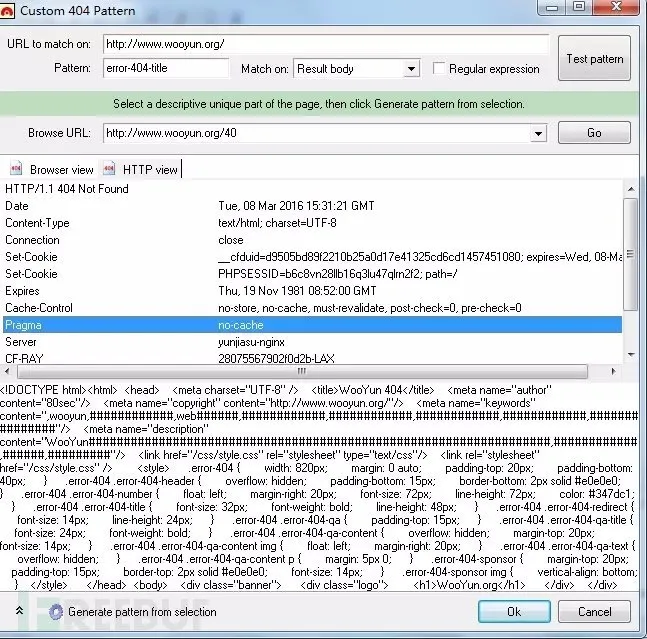Click the headers vertical scrollbar thumb

pos(630,254)
